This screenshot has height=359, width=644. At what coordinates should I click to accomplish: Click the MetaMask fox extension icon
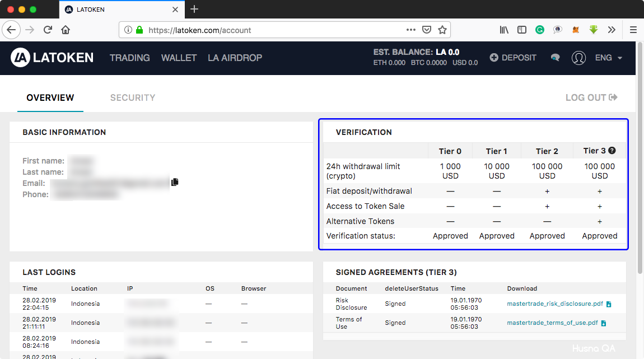pyautogui.click(x=576, y=30)
